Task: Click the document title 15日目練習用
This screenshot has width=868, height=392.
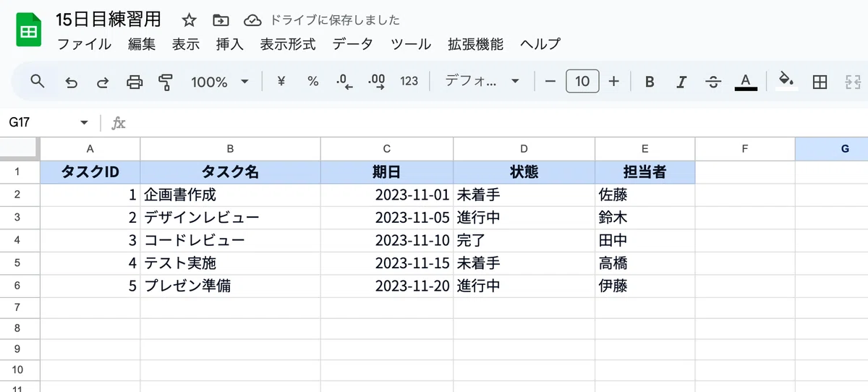Action: click(109, 20)
